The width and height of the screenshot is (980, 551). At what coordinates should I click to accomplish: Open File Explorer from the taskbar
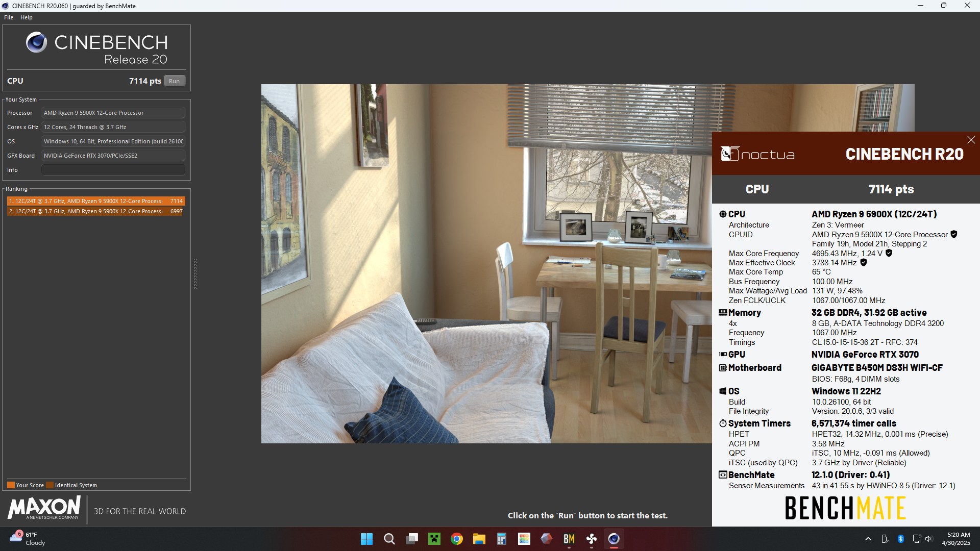(479, 539)
